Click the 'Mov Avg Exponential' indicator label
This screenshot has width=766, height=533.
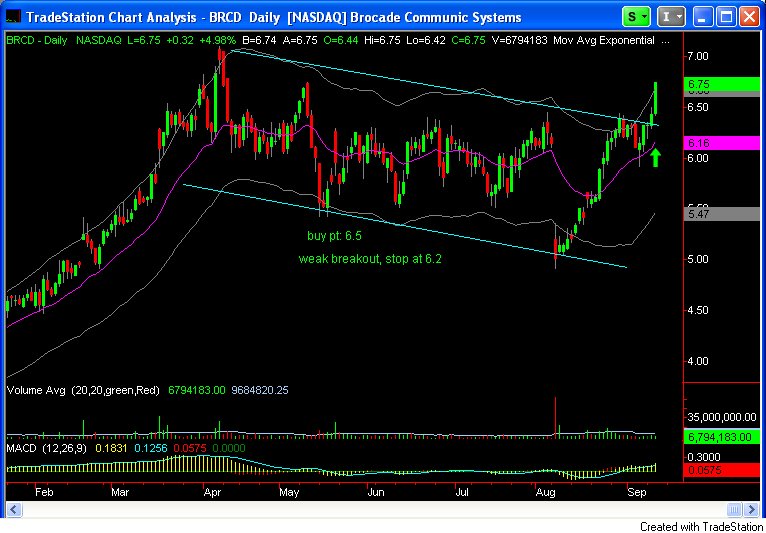pyautogui.click(x=604, y=41)
